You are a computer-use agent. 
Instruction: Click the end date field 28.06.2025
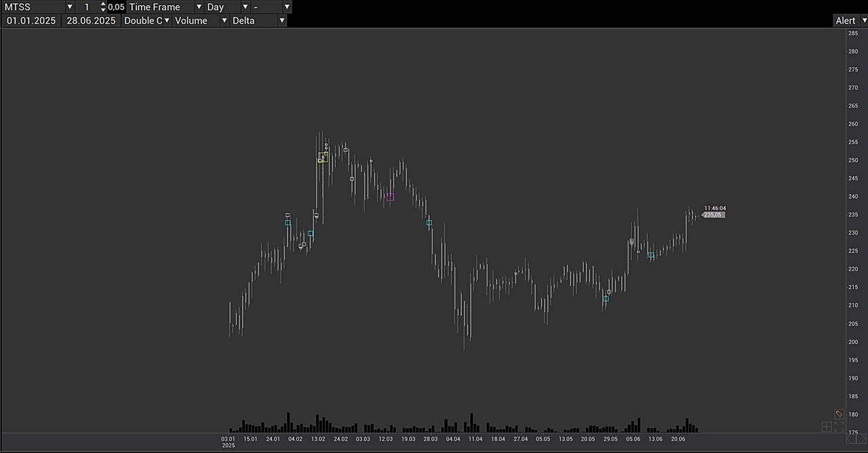(x=91, y=20)
